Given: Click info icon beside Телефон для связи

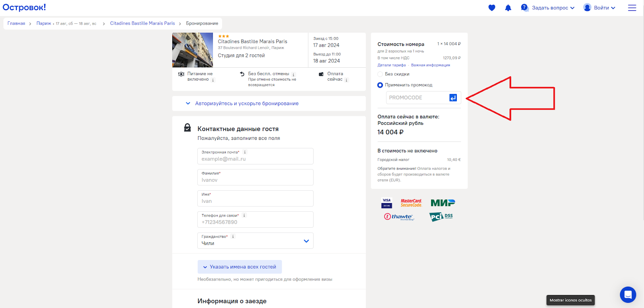Looking at the screenshot, I should pyautogui.click(x=244, y=215).
